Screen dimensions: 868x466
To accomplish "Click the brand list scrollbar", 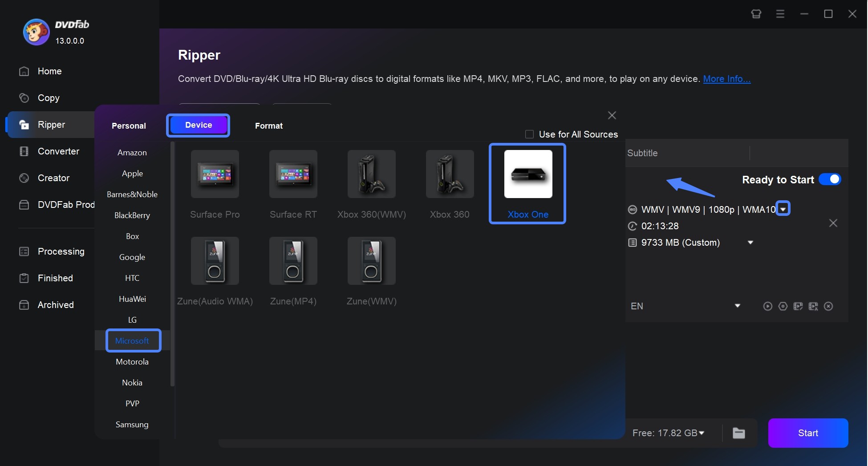I will coord(172,264).
